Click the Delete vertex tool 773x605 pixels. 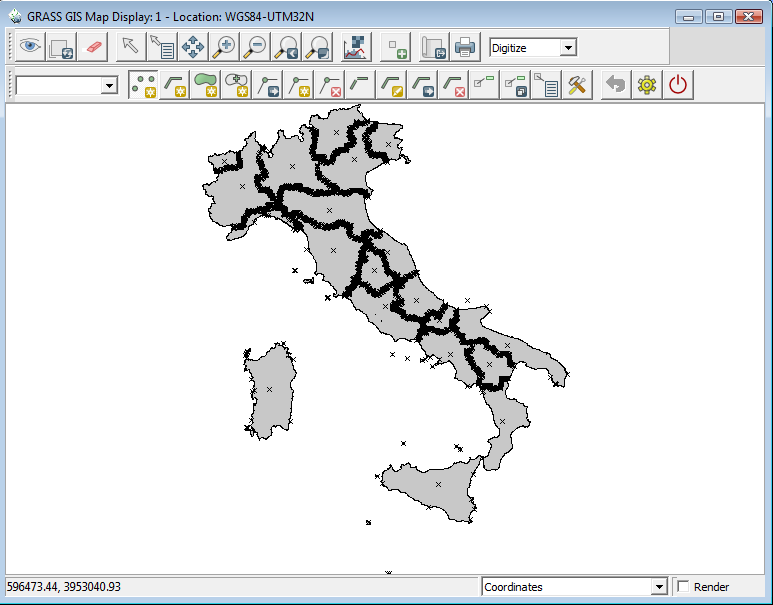[x=330, y=85]
